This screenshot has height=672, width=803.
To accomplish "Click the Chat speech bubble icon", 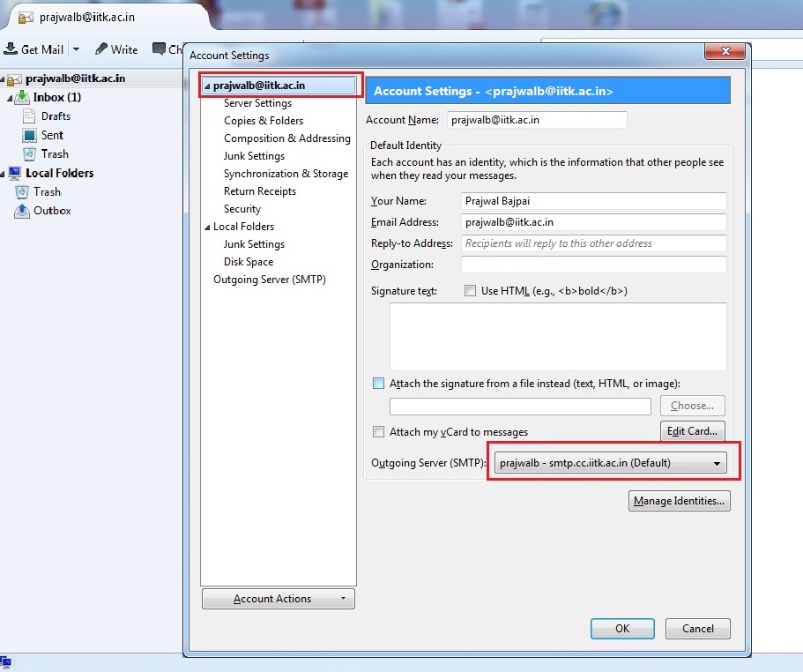I will pos(159,49).
